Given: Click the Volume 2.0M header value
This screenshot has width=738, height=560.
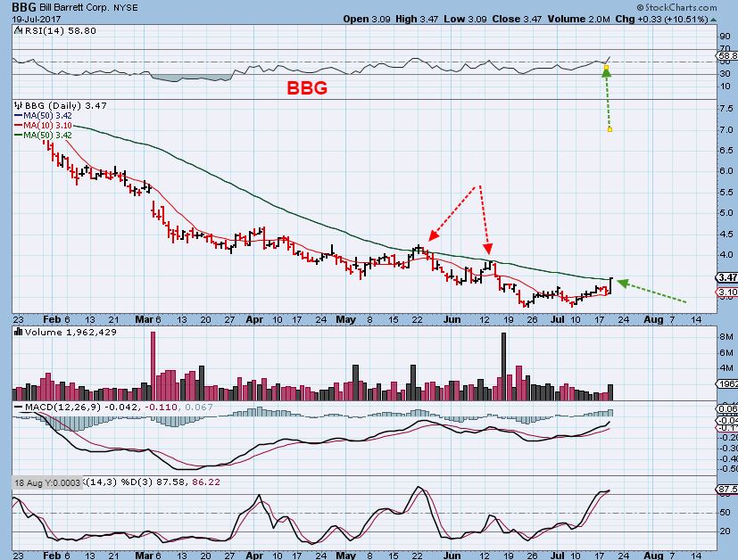Looking at the screenshot, I should pos(578,20).
